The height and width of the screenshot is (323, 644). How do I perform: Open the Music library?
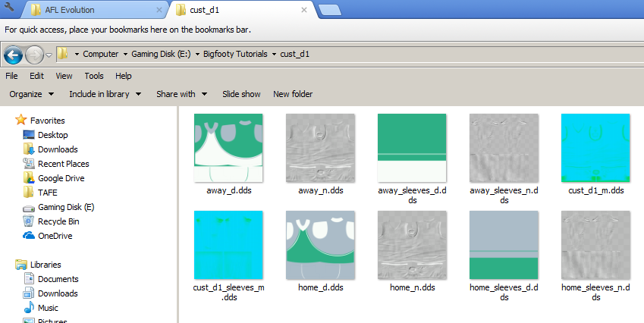49,308
